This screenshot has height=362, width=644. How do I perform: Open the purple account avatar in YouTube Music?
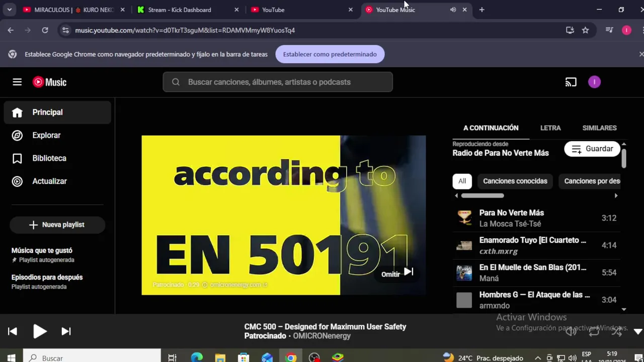(594, 82)
